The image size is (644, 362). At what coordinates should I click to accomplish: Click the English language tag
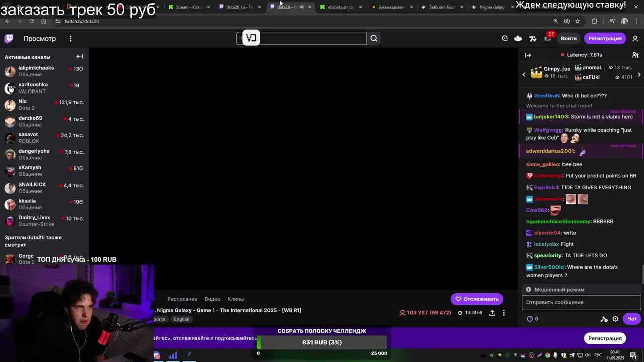pos(182,319)
